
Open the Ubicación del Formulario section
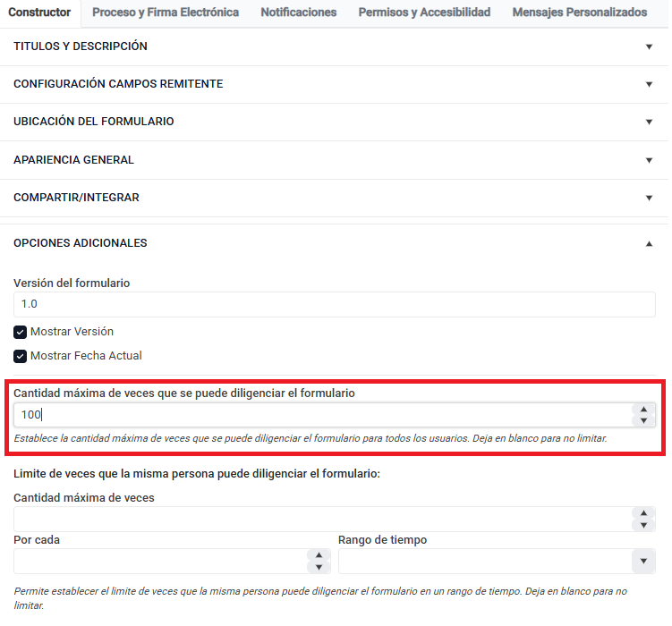click(649, 122)
